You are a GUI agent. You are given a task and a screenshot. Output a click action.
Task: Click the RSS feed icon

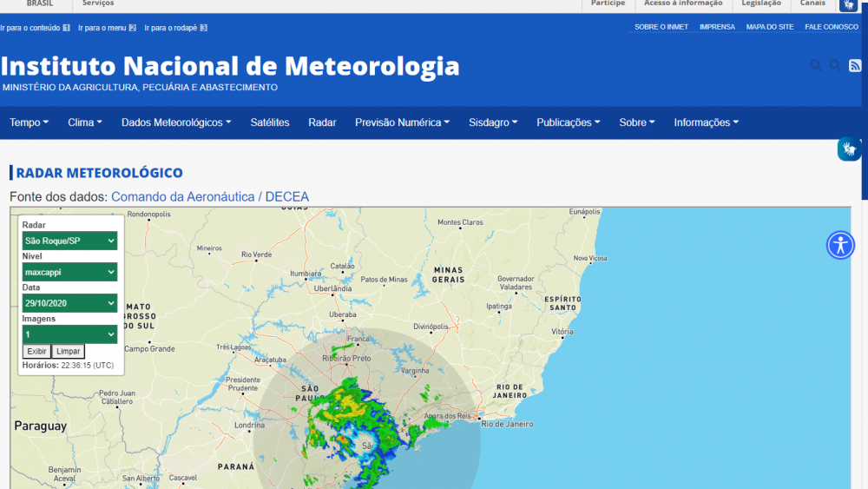click(x=854, y=65)
